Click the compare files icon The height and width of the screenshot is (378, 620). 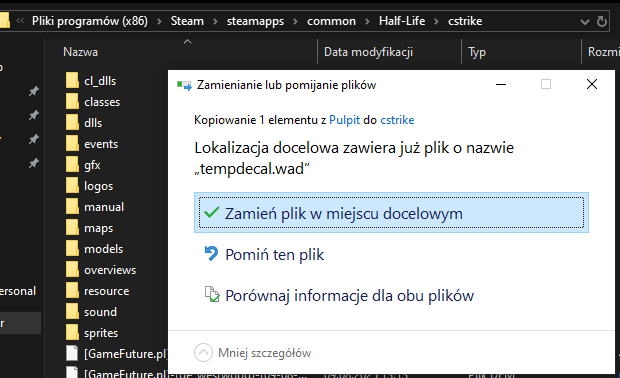tap(212, 294)
